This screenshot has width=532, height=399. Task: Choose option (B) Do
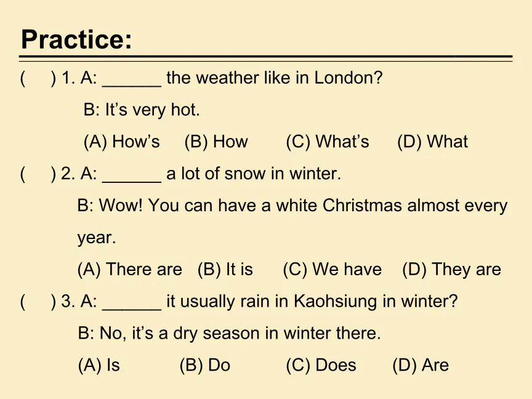[x=204, y=365]
